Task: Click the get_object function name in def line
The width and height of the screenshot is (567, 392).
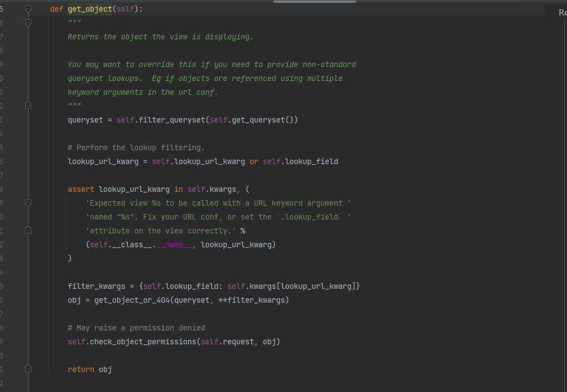Action: (90, 9)
